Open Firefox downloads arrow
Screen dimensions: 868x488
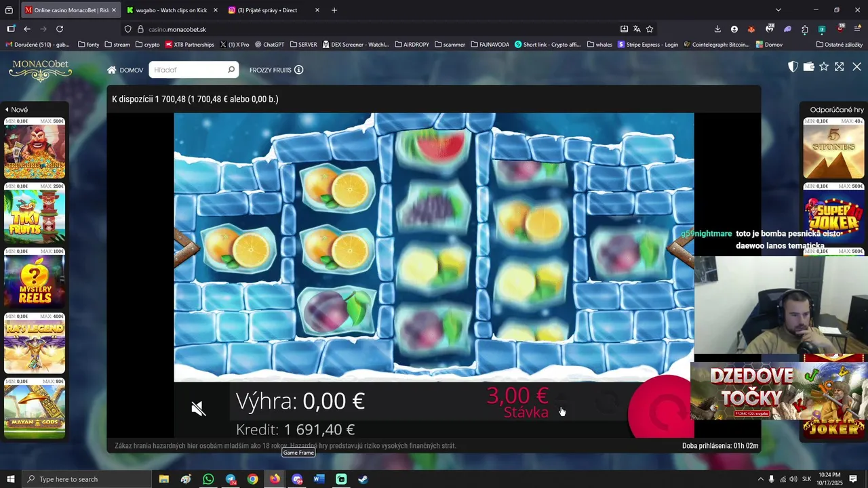(x=717, y=29)
